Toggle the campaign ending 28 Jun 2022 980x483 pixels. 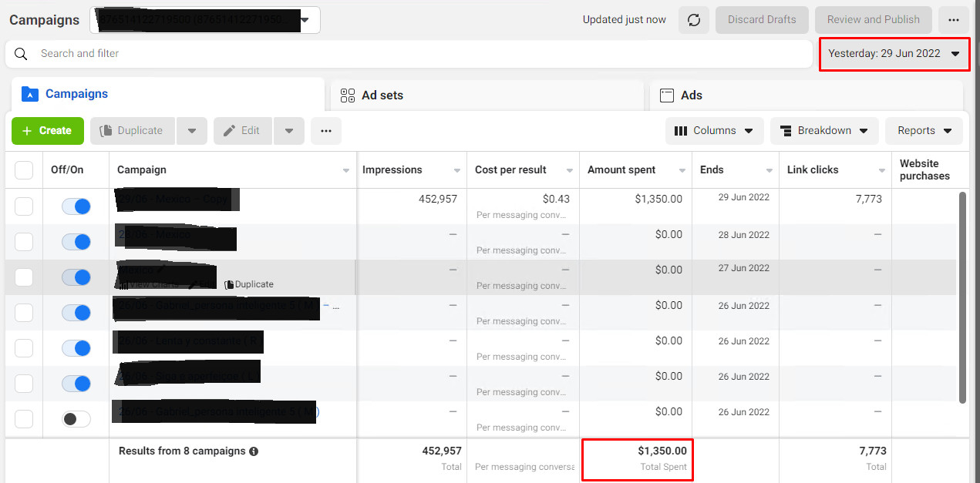76,242
